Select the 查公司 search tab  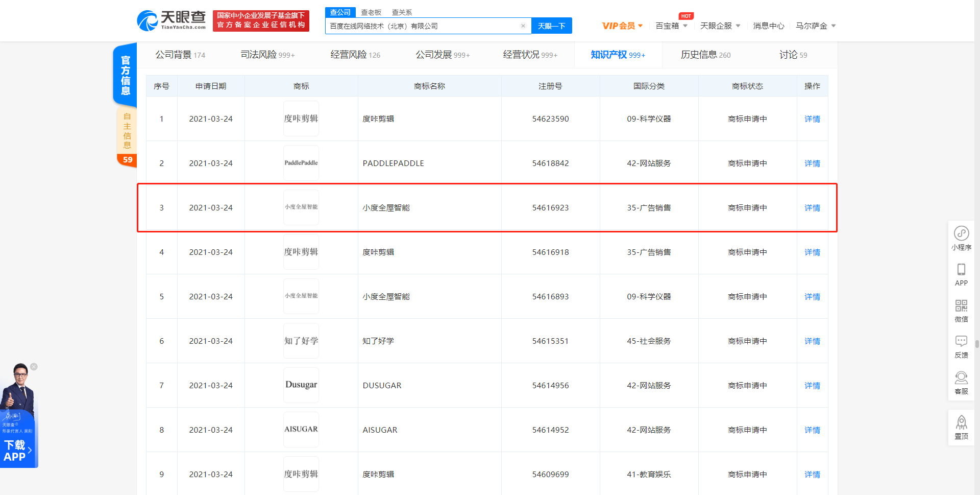pos(340,12)
